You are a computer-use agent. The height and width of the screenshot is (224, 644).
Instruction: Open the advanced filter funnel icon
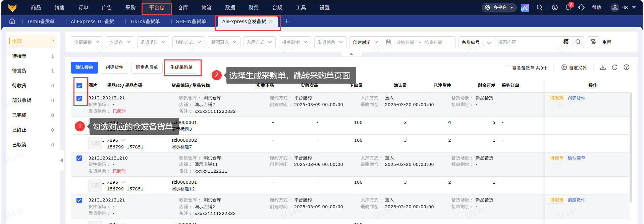click(593, 42)
